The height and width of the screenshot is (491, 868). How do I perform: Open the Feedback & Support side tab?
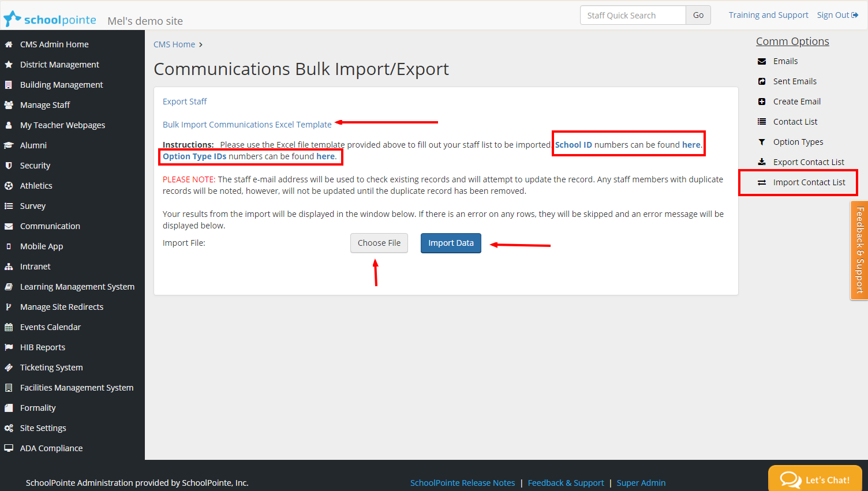tap(859, 250)
